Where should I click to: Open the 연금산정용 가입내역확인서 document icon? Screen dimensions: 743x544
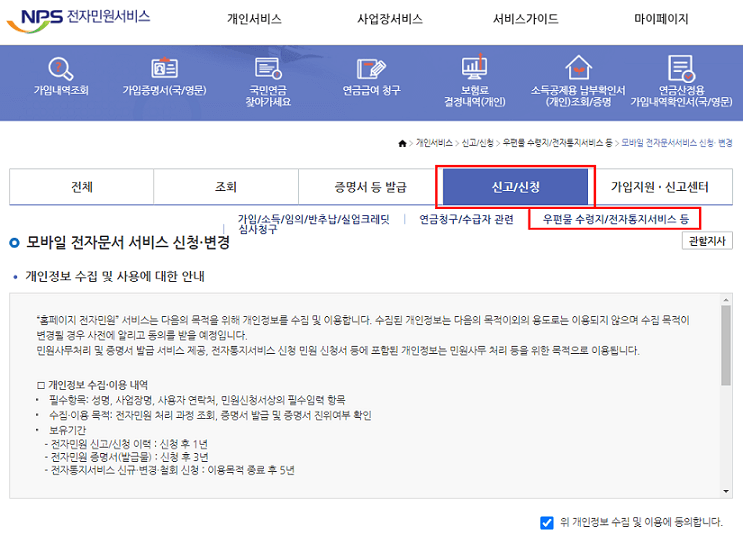point(681,68)
